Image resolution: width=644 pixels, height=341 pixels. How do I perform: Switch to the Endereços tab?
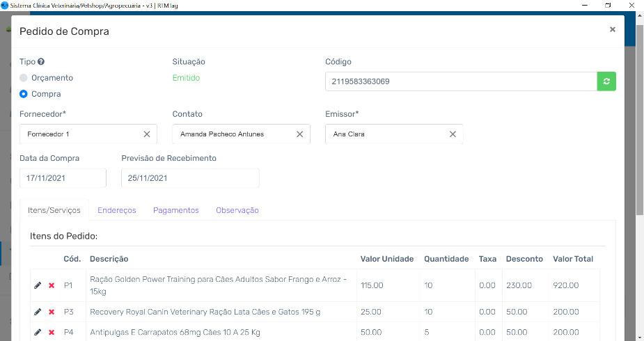coord(117,210)
